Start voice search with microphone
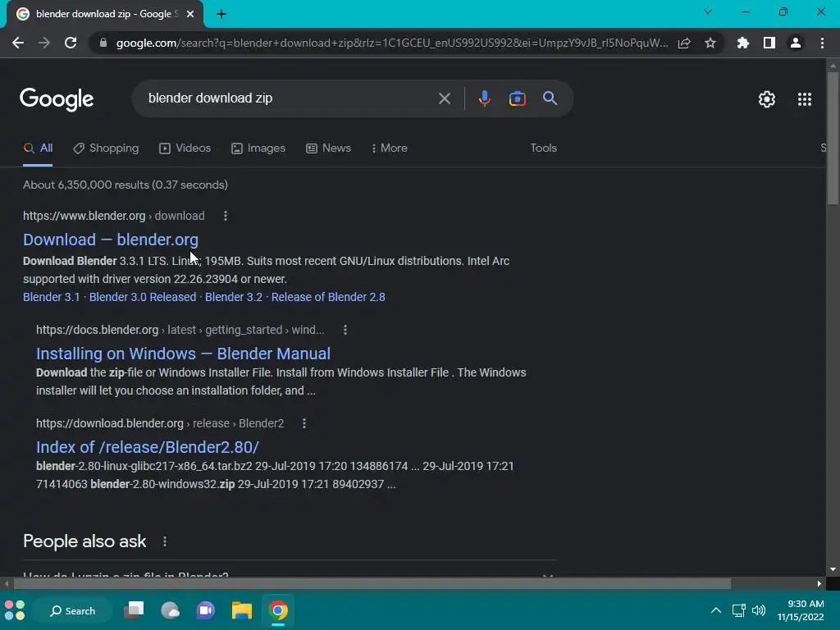The height and width of the screenshot is (630, 840). 484,98
